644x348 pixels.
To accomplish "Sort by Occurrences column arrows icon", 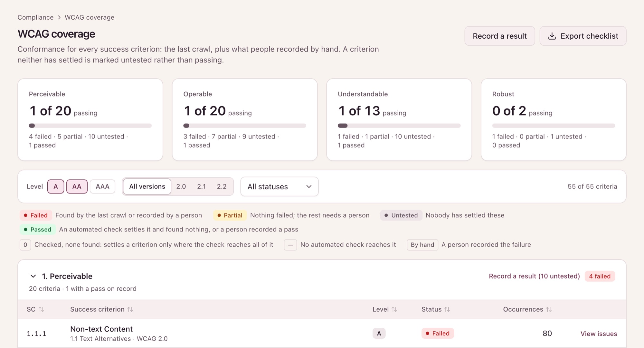I will point(549,309).
